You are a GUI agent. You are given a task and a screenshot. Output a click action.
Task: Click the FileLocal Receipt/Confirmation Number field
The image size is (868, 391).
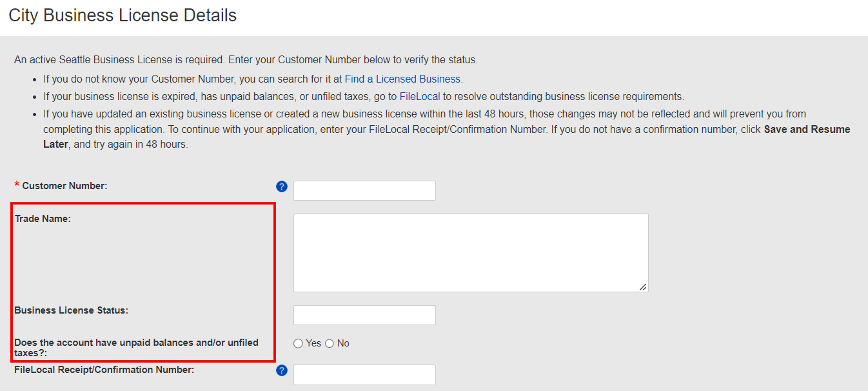(x=364, y=374)
